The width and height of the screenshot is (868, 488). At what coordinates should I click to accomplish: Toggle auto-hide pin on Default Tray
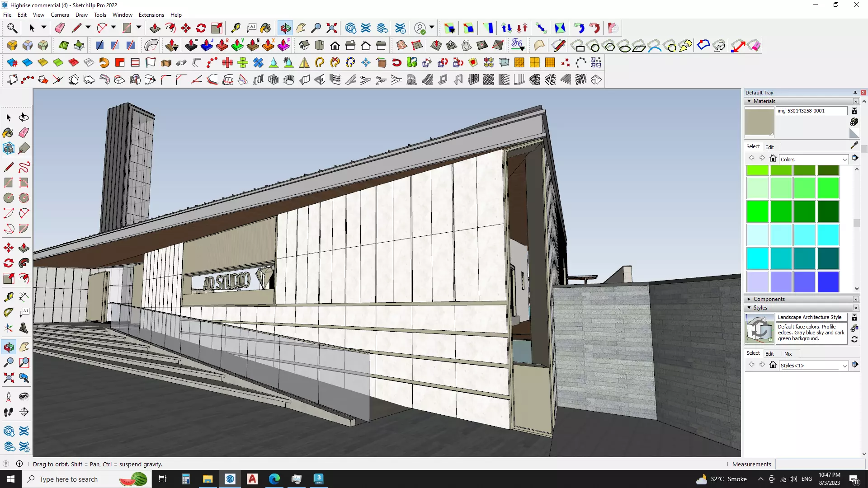[855, 93]
